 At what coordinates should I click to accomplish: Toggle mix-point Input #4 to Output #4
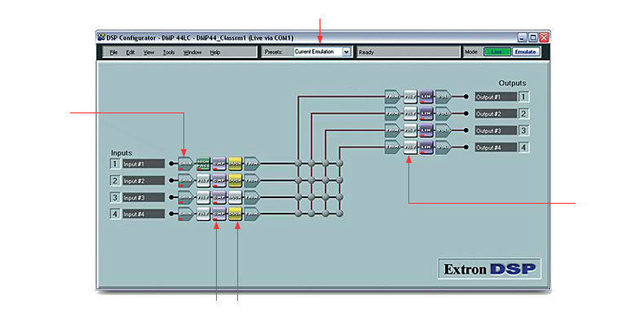coord(339,214)
